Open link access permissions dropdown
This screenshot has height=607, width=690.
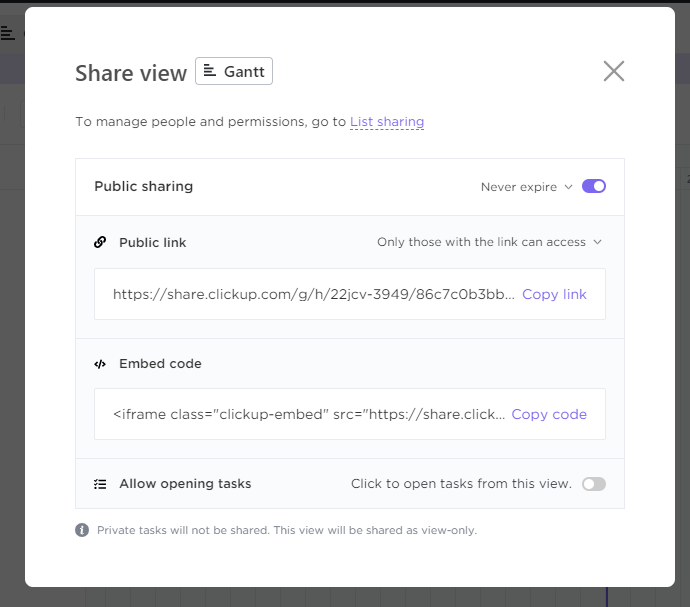489,242
